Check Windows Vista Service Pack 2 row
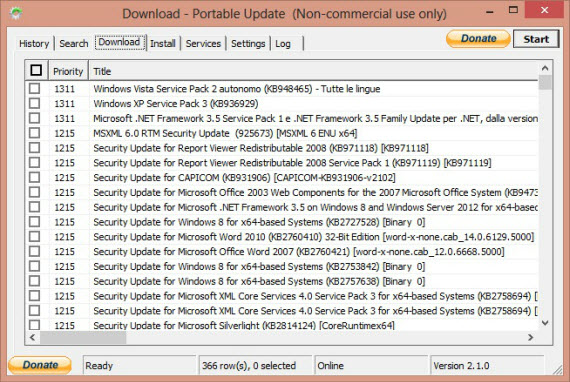 coord(35,88)
